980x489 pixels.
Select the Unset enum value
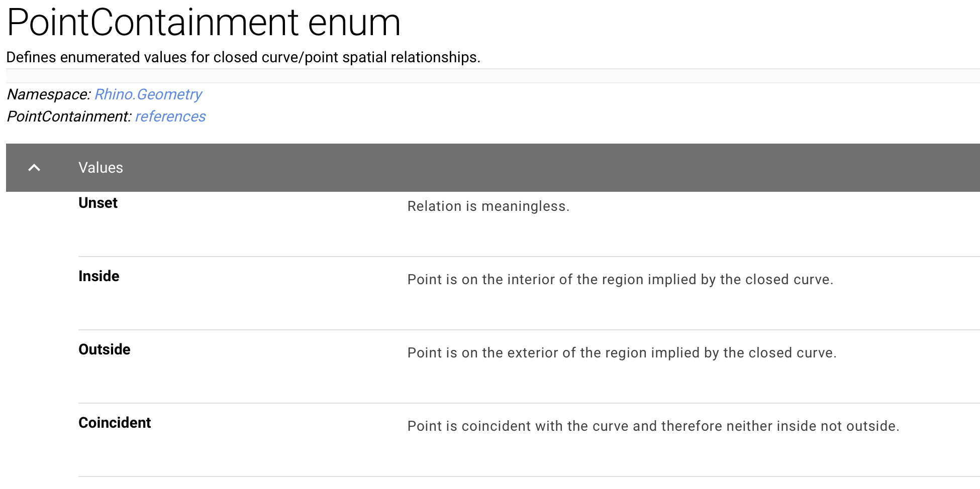pyautogui.click(x=98, y=203)
